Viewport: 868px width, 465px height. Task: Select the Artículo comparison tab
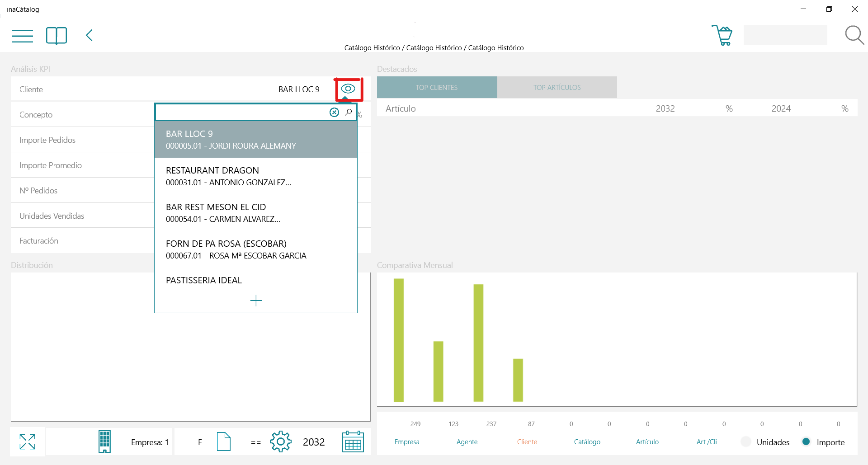pos(647,442)
